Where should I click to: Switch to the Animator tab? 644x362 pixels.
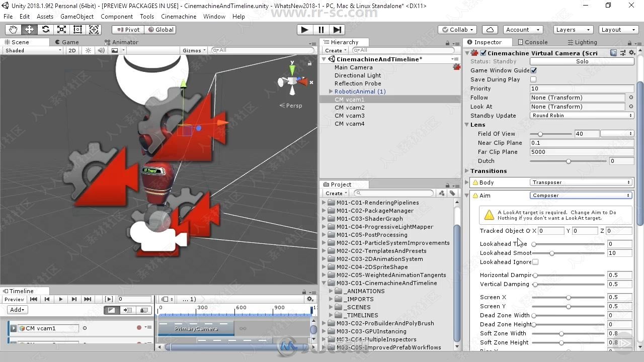pos(121,42)
